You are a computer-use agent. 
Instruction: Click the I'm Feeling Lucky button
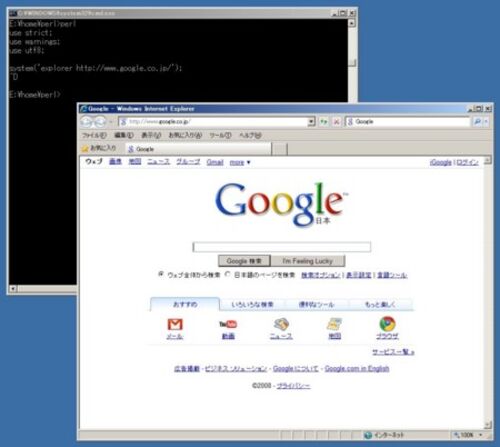coord(308,261)
